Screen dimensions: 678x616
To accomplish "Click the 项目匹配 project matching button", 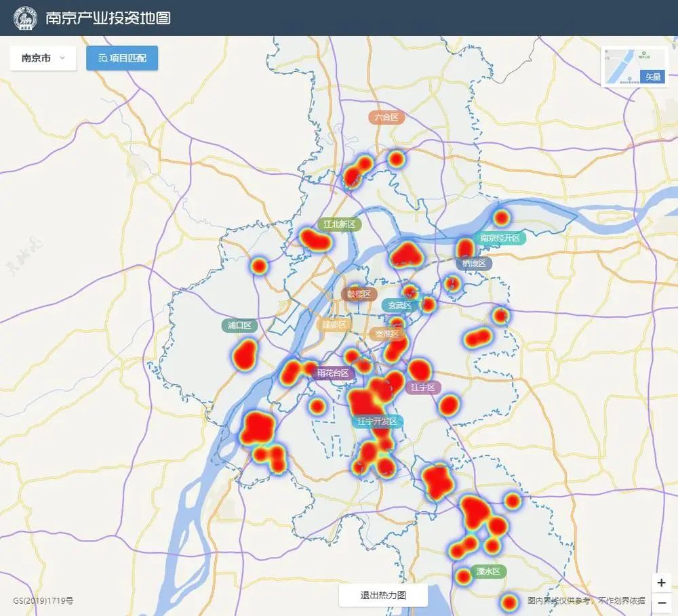I will coord(122,58).
